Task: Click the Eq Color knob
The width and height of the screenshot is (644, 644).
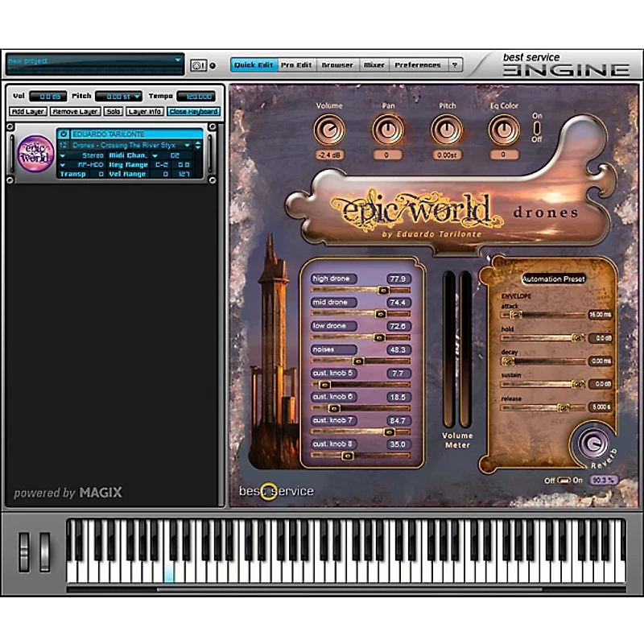Action: click(504, 129)
